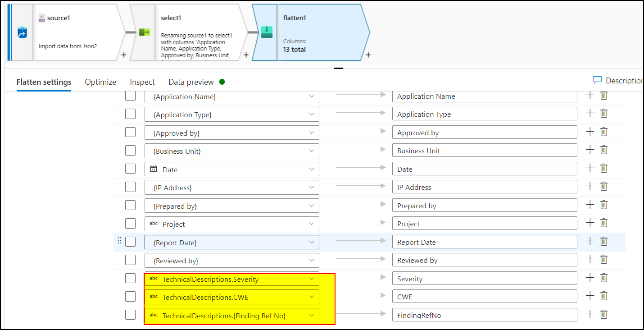Click the flatten1 transformation icon
Viewport: 644px width, 330px height.
[x=267, y=32]
